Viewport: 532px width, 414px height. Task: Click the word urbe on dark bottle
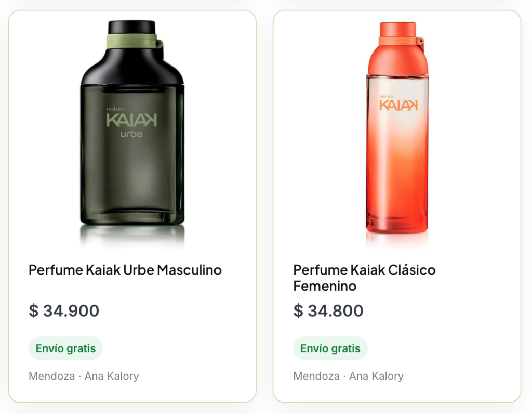[131, 133]
